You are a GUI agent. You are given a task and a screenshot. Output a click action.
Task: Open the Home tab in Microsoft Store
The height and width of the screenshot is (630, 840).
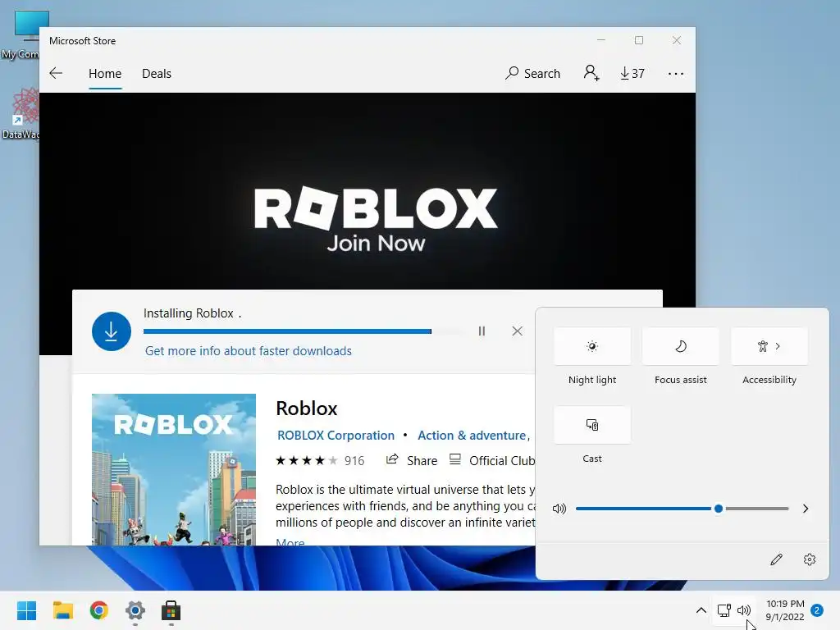tap(105, 73)
